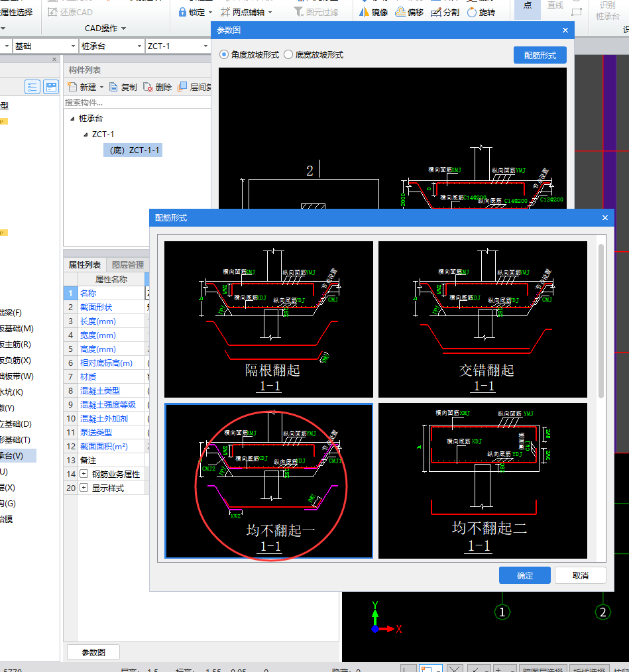Expand the 钢筋业务属性 row
The image size is (629, 672).
(x=84, y=474)
